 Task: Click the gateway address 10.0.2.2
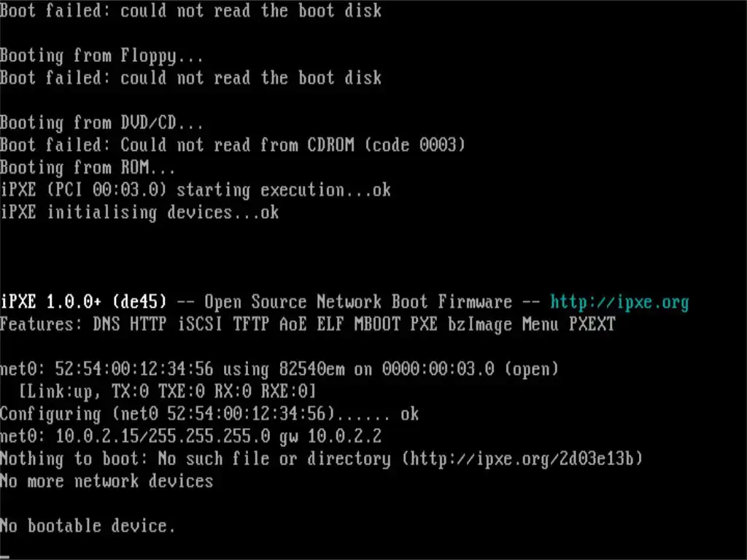point(344,436)
